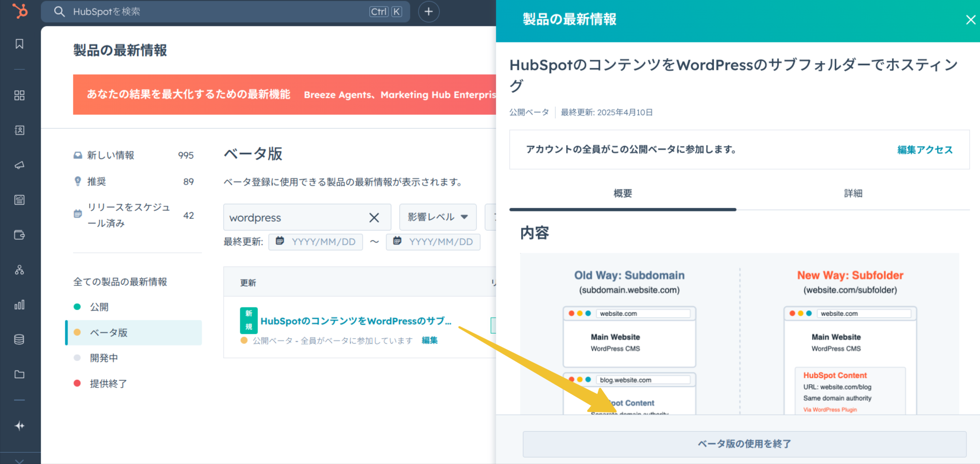Switch to the 概要 tab
Image resolution: width=980 pixels, height=464 pixels.
point(623,194)
